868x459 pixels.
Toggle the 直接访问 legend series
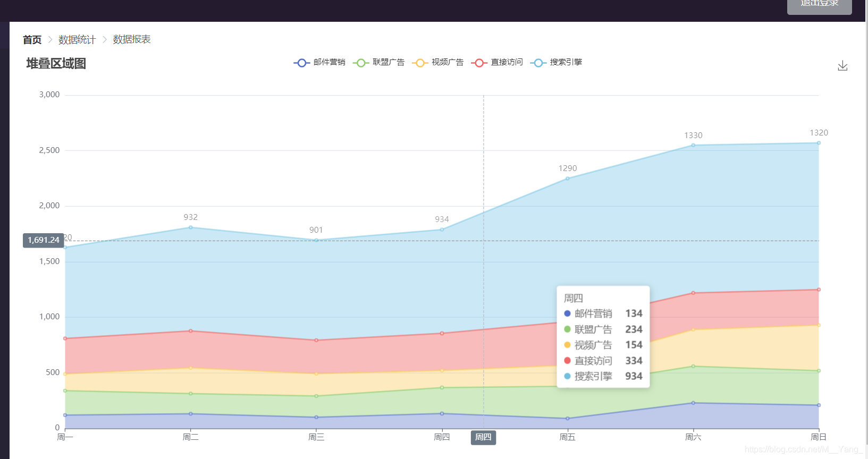tap(497, 63)
